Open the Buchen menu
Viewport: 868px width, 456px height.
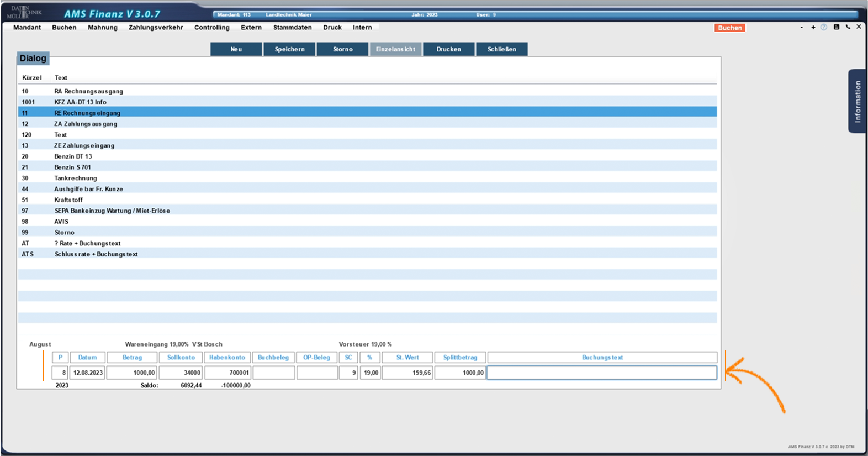click(64, 28)
